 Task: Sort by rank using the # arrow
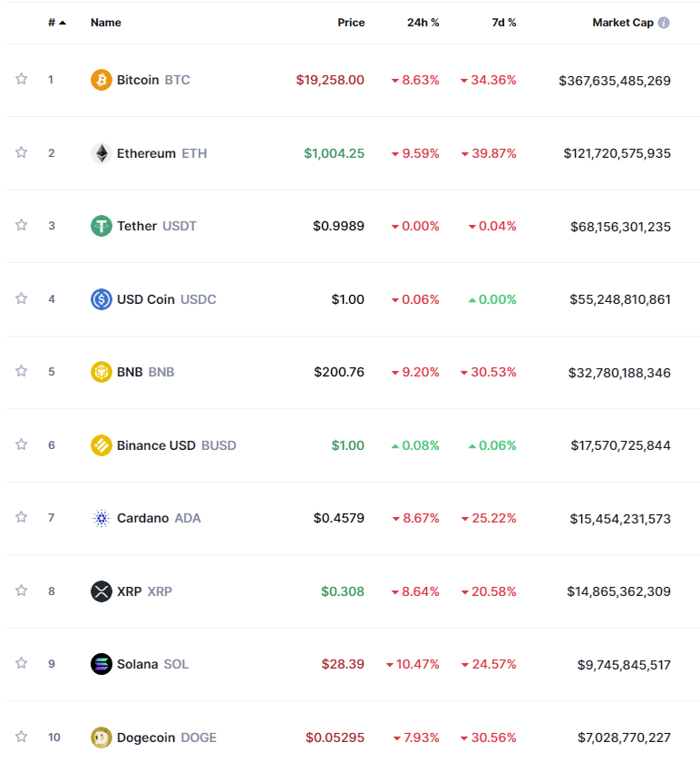[57, 23]
